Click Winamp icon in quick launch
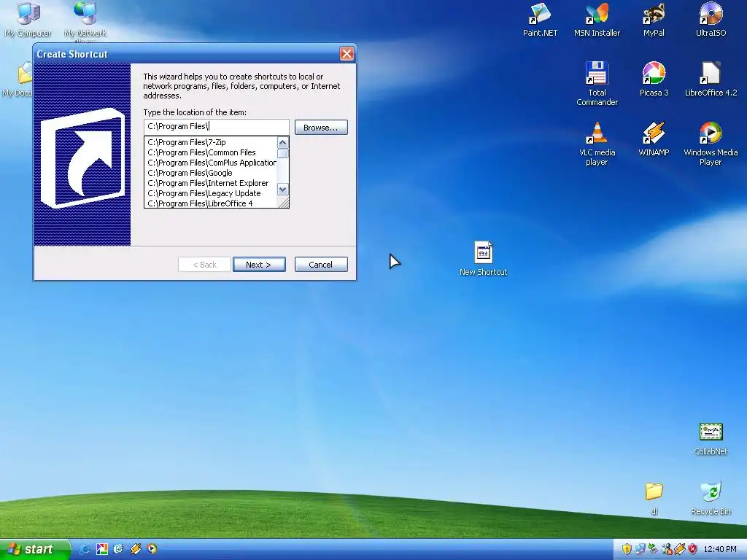747x560 pixels. [x=135, y=549]
